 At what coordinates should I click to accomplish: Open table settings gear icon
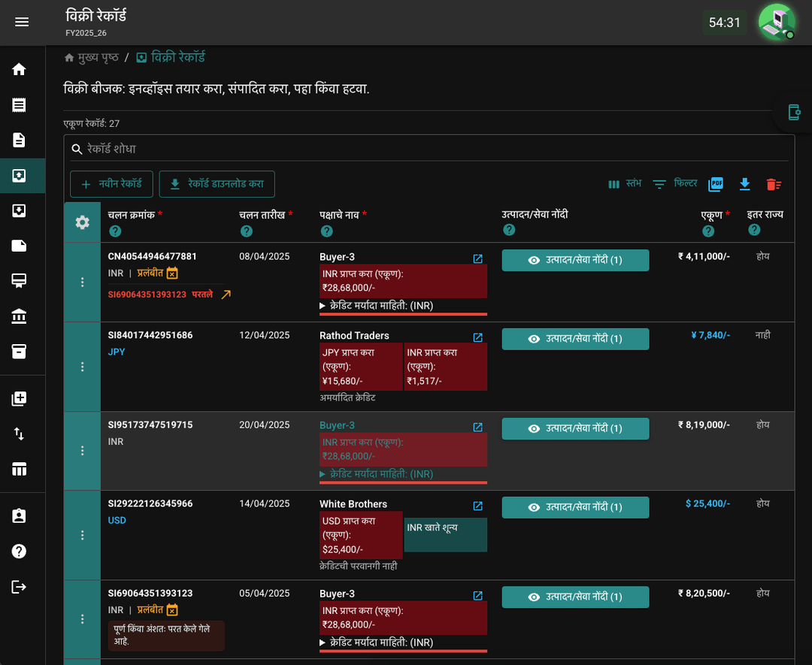[x=83, y=222]
